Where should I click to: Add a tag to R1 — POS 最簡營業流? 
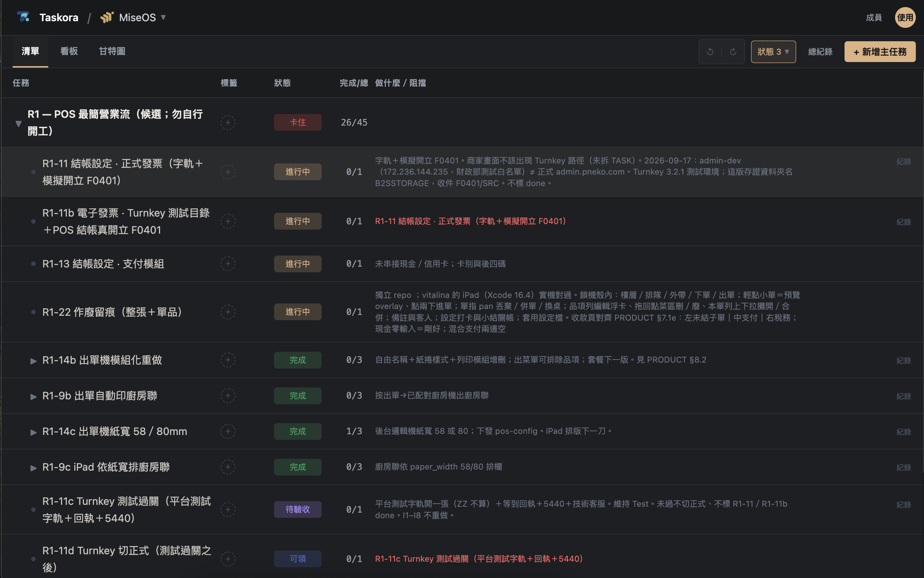(x=228, y=122)
